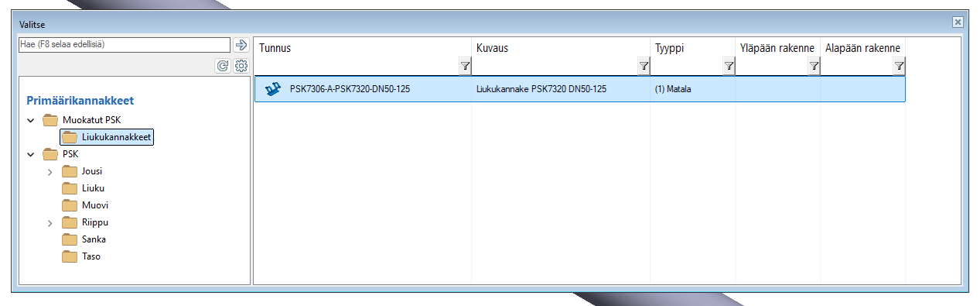Select the Liukukannakkeet tree item
This screenshot has width=980, height=306.
(x=107, y=138)
